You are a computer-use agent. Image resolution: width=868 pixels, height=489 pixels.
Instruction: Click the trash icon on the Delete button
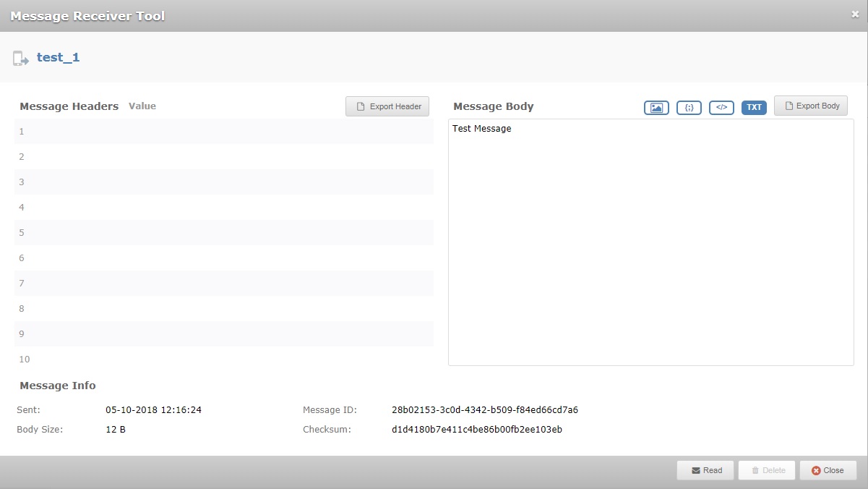point(754,470)
